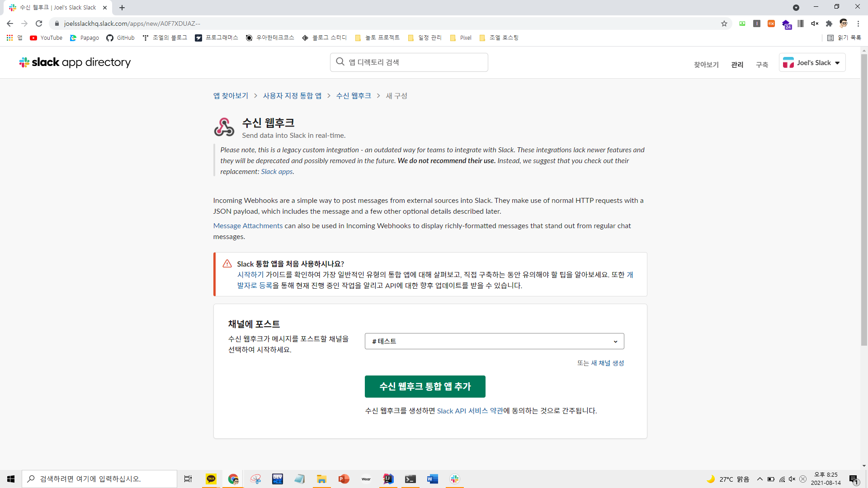
Task: Expand the Joel's Slack workspace menu
Action: coord(812,63)
